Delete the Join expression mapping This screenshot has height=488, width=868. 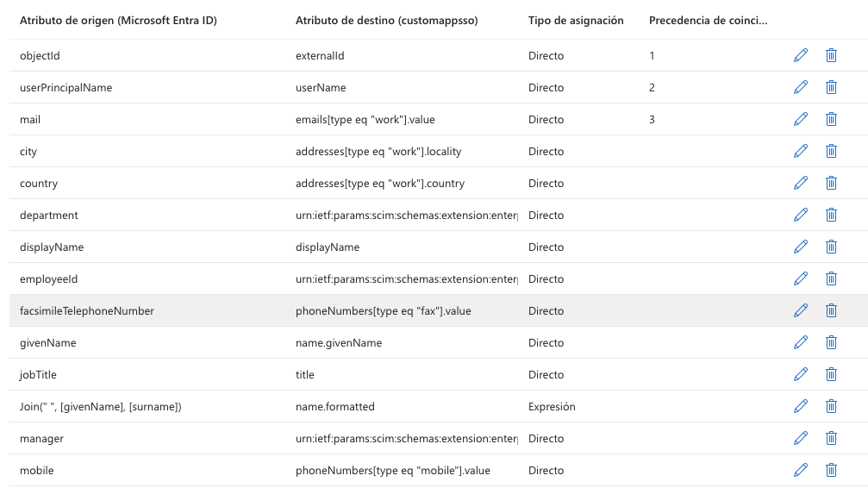(x=831, y=407)
